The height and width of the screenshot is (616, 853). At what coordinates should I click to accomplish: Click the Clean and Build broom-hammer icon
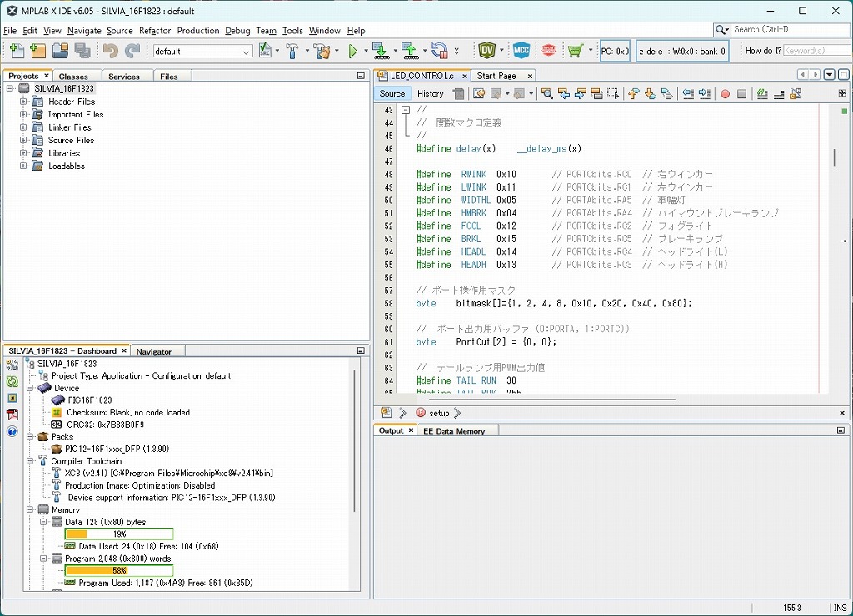click(x=322, y=51)
